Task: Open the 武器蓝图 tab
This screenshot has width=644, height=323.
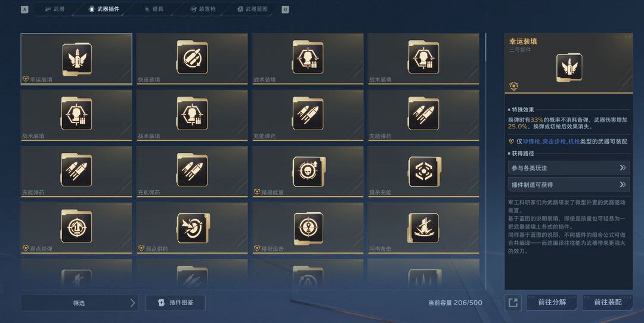Action: 253,9
